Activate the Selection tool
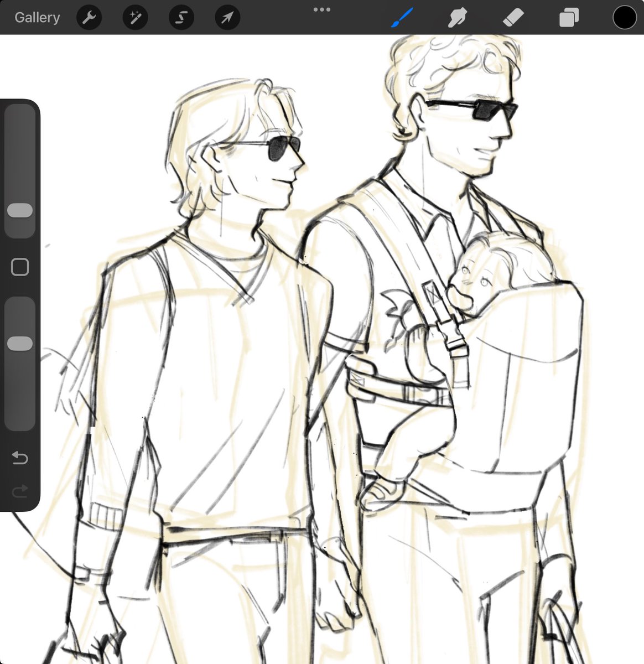 [181, 18]
